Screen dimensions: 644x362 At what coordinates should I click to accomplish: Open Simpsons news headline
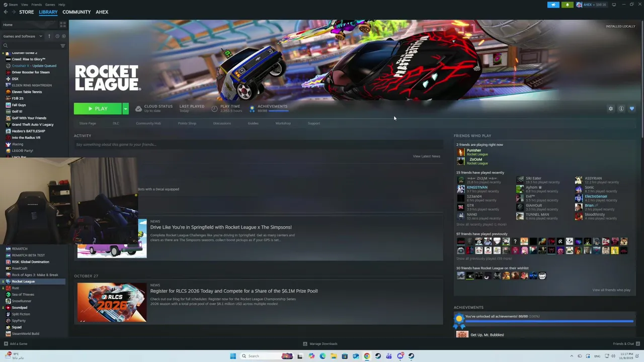(x=221, y=227)
